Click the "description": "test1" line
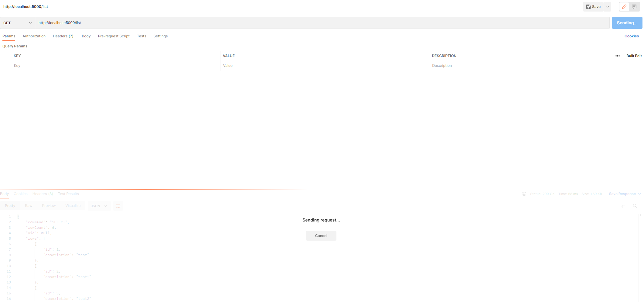Image resolution: width=644 pixels, height=302 pixels. pyautogui.click(x=67, y=277)
